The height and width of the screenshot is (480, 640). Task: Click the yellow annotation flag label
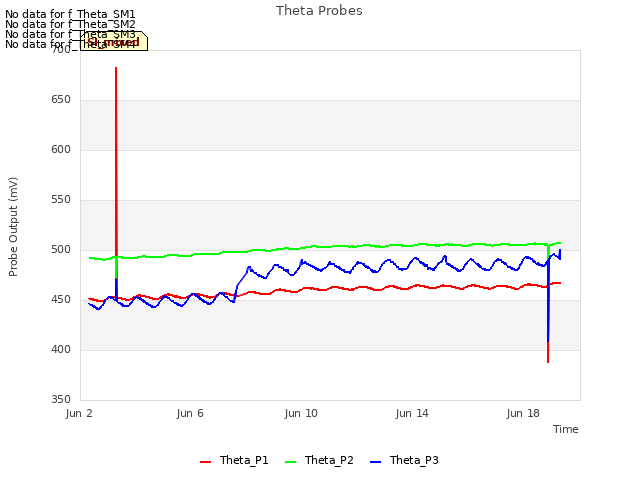(114, 41)
